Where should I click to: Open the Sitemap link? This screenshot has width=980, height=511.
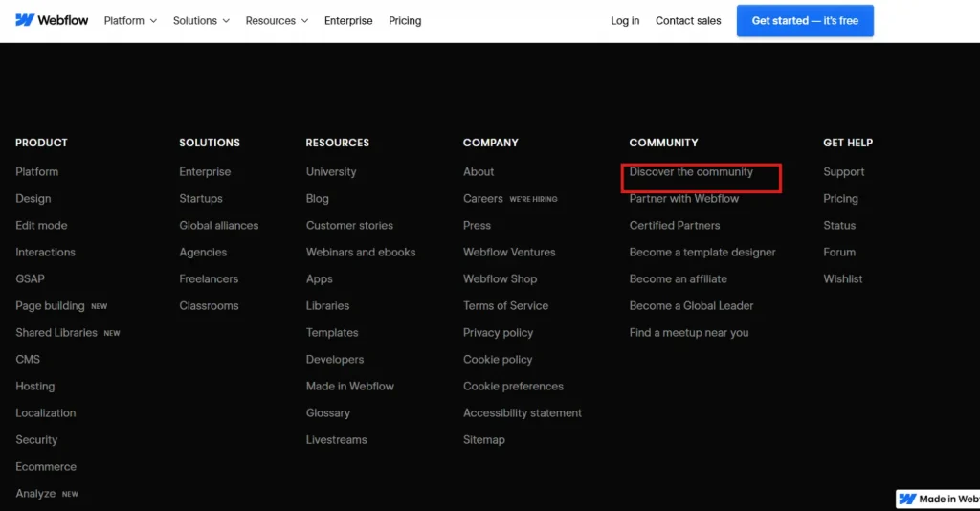tap(483, 440)
